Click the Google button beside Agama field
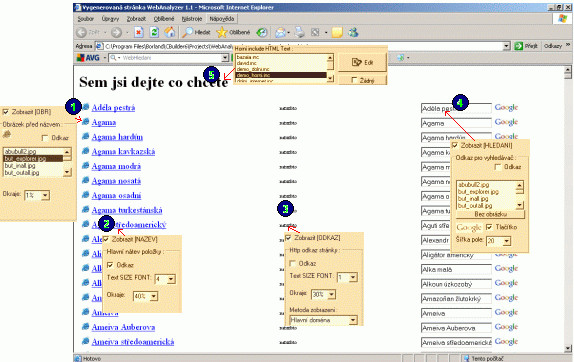 click(x=506, y=122)
